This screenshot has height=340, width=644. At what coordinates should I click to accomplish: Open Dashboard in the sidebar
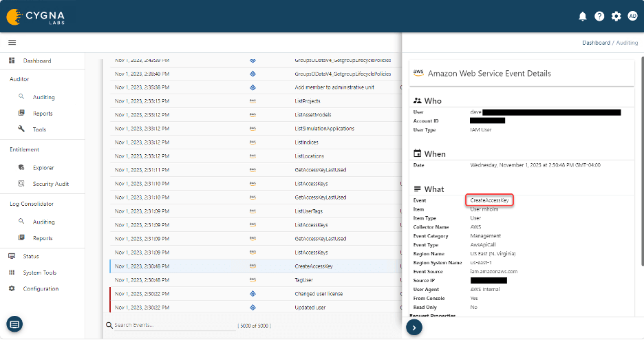point(37,61)
